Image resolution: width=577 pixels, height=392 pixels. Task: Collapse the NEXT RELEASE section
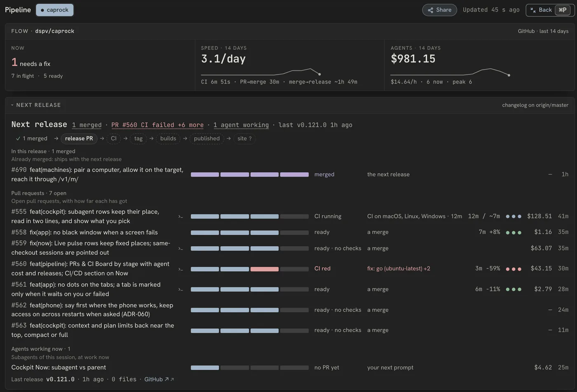pyautogui.click(x=36, y=105)
